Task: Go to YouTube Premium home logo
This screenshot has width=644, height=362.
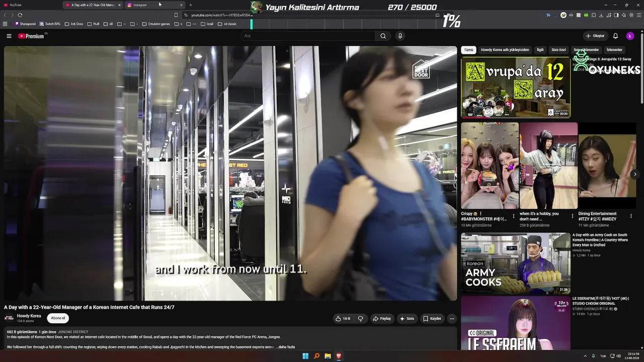Action: 31,36
